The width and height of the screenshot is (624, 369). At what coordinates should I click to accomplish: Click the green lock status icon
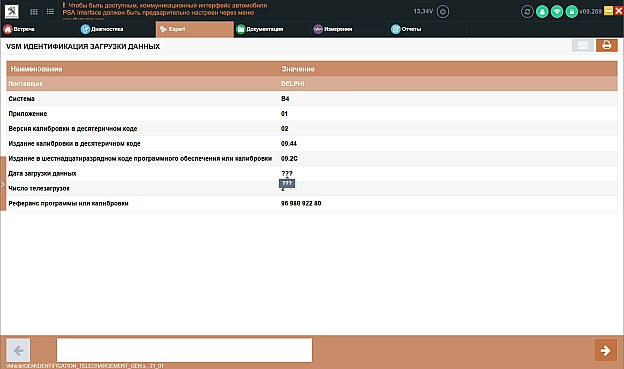coord(571,12)
